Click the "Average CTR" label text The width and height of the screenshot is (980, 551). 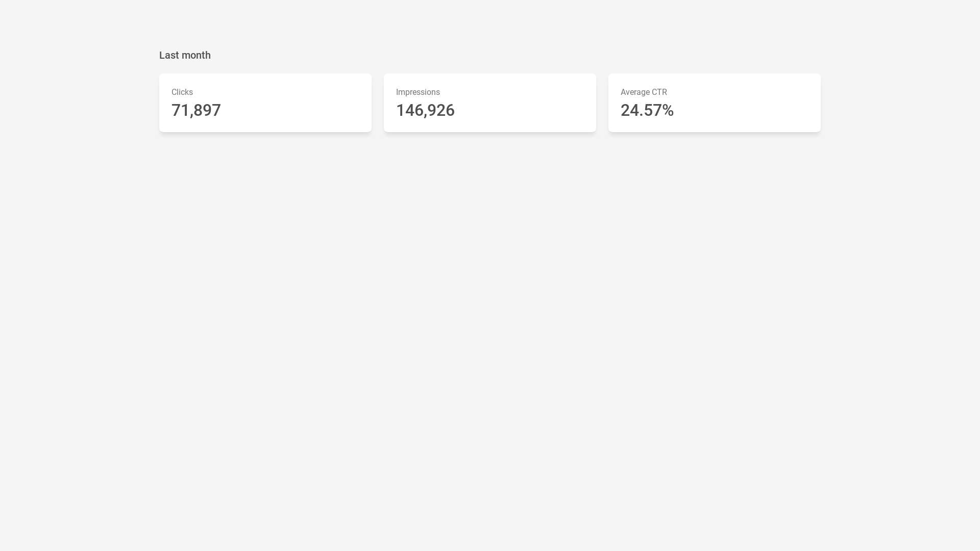point(644,92)
